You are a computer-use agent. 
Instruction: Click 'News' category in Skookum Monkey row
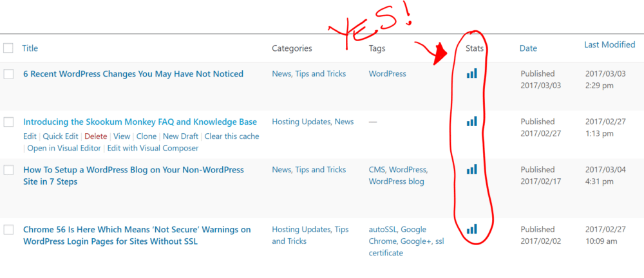[x=344, y=122]
